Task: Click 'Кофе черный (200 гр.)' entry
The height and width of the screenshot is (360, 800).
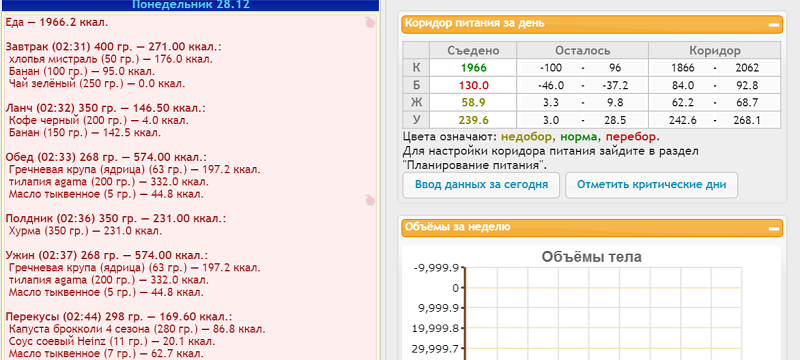Action: (x=99, y=121)
